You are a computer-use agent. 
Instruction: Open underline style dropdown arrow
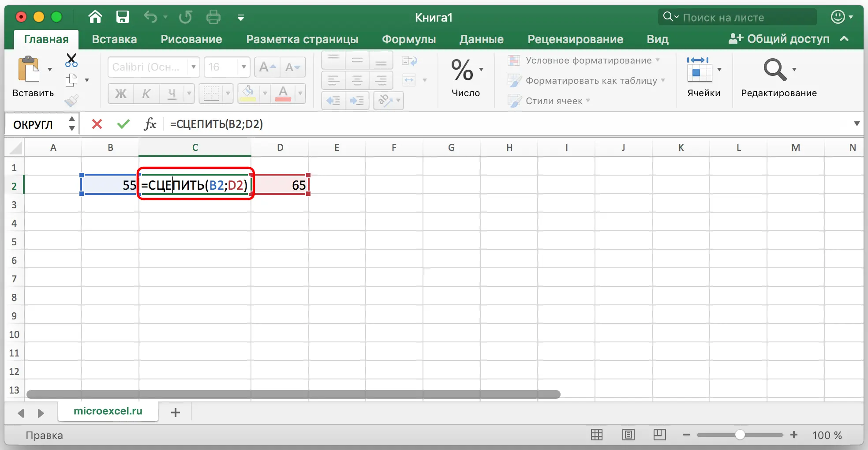pyautogui.click(x=189, y=94)
